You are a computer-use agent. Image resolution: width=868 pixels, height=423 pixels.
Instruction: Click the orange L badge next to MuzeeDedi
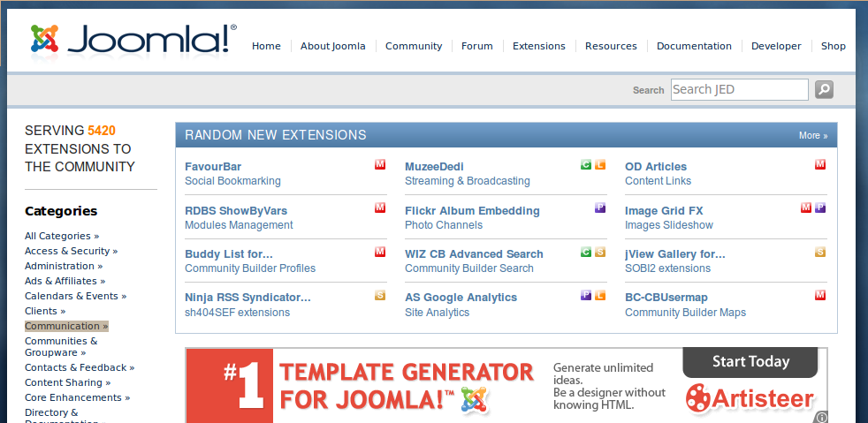600,164
